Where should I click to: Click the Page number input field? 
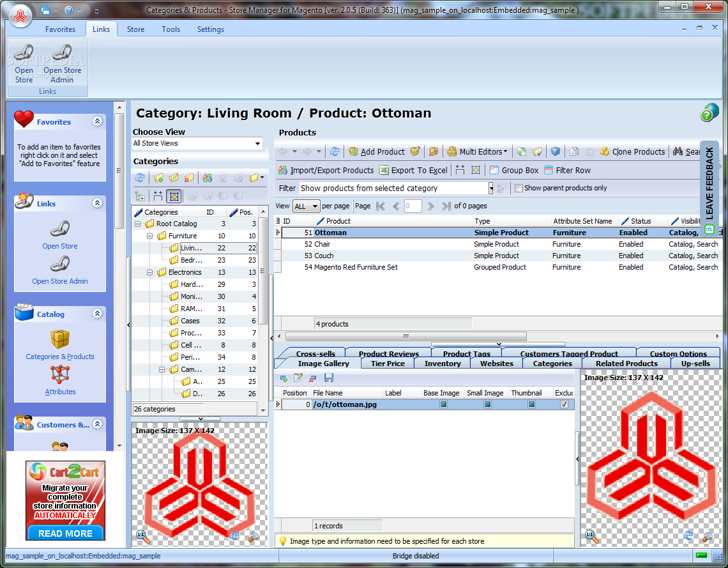(413, 206)
